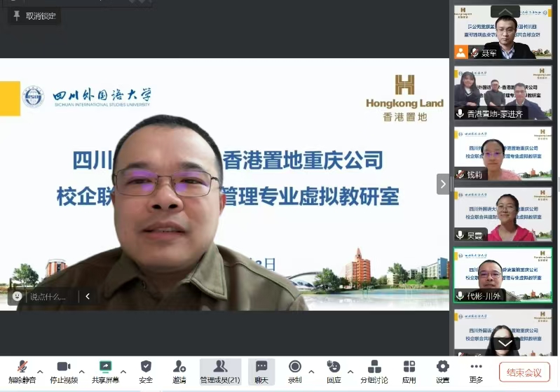Click the 吴霞 name label

(x=474, y=235)
